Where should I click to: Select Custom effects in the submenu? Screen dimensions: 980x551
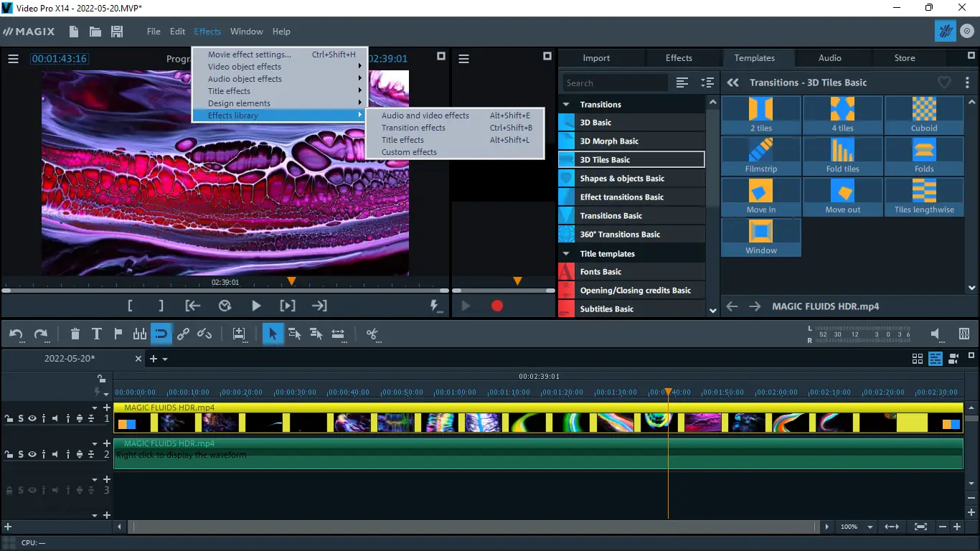(x=455, y=152)
